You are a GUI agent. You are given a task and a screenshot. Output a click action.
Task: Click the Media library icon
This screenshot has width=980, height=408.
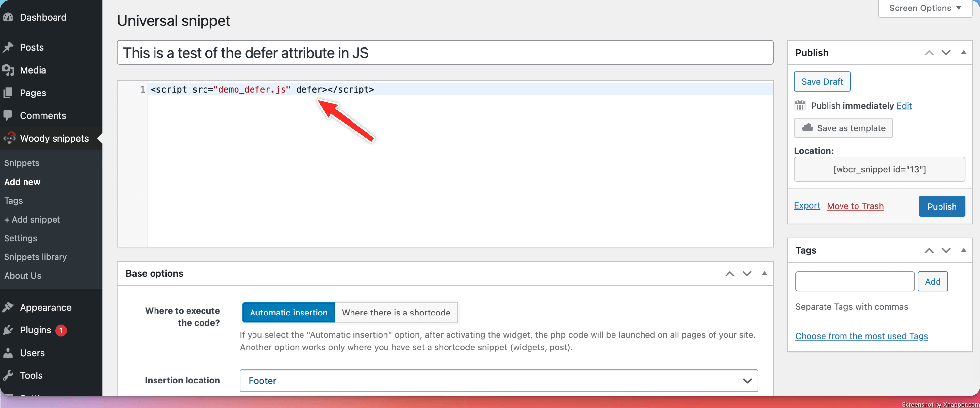point(8,70)
